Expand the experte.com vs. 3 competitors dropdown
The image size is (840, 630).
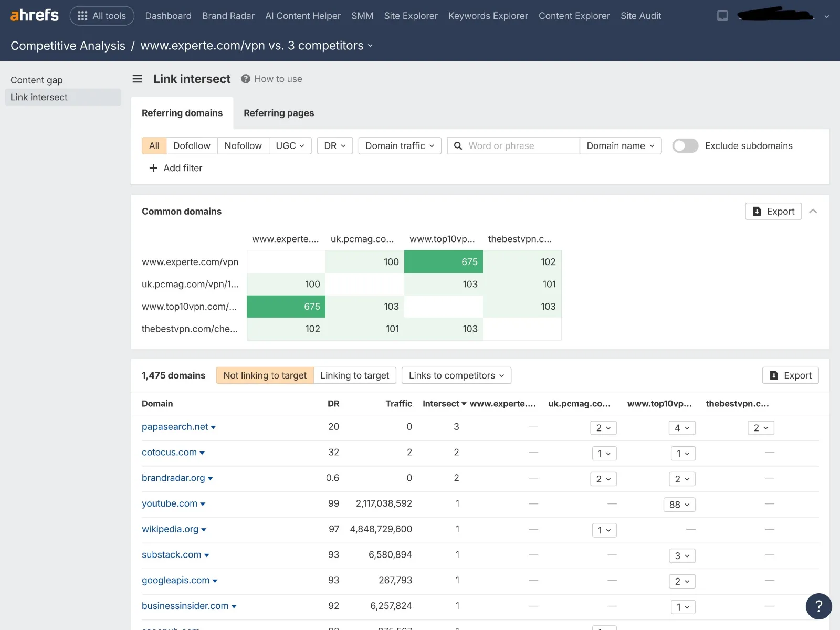(x=257, y=46)
